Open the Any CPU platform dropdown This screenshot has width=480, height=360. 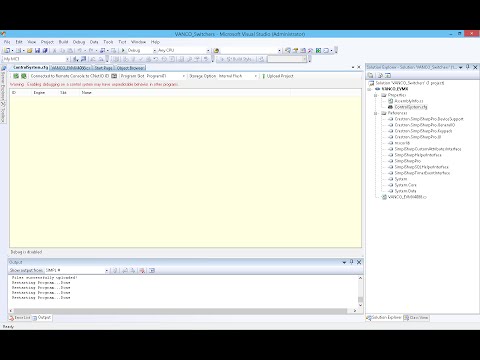point(208,50)
